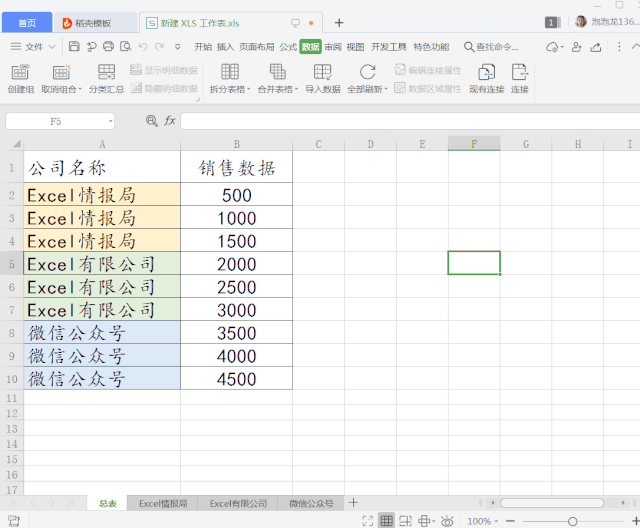Image resolution: width=640 pixels, height=528 pixels.
Task: Select Excel情报局 cell in row 2
Action: pos(102,195)
